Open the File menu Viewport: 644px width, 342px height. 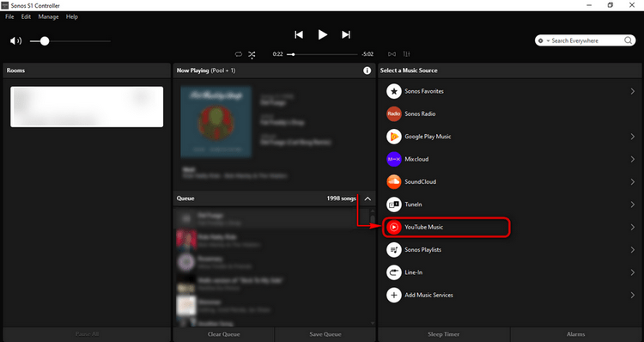point(9,17)
